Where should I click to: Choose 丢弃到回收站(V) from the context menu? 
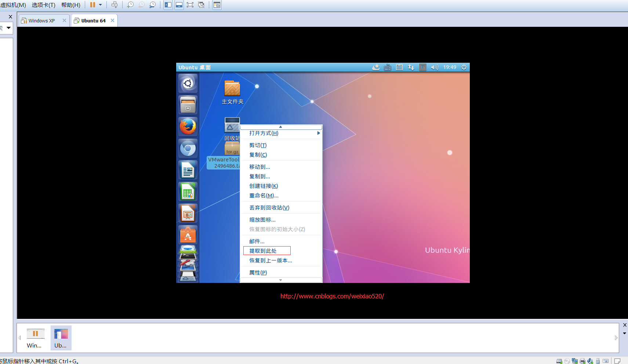pyautogui.click(x=281, y=208)
